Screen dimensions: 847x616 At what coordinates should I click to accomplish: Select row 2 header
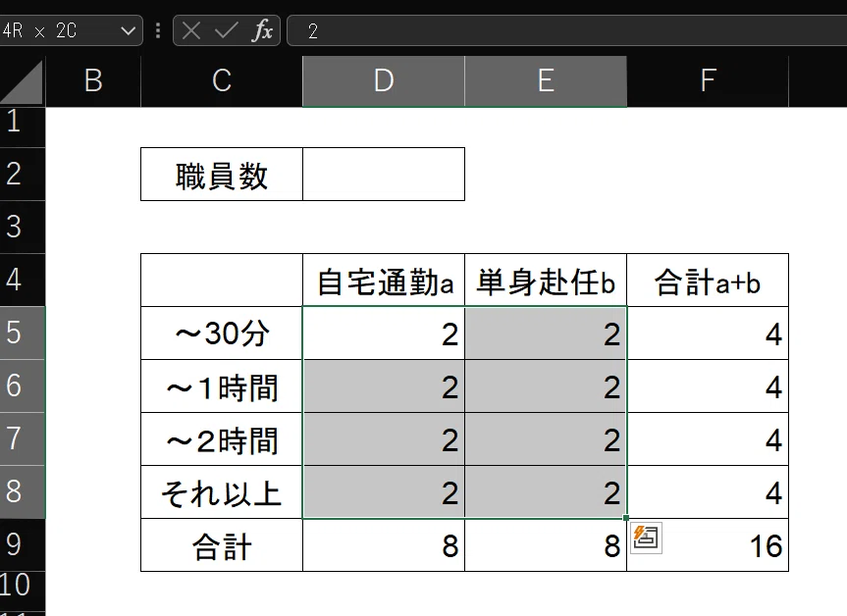(x=23, y=174)
